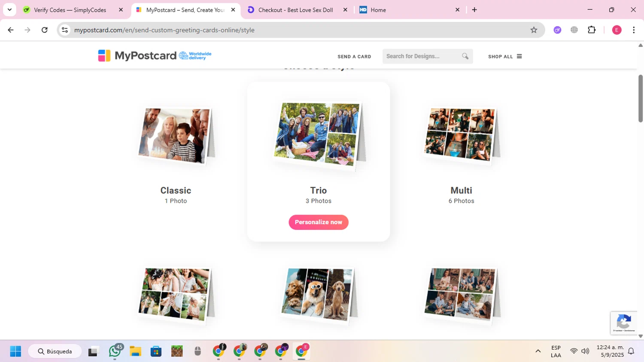644x362 pixels.
Task: Click the Multi title text
Action: (x=462, y=190)
